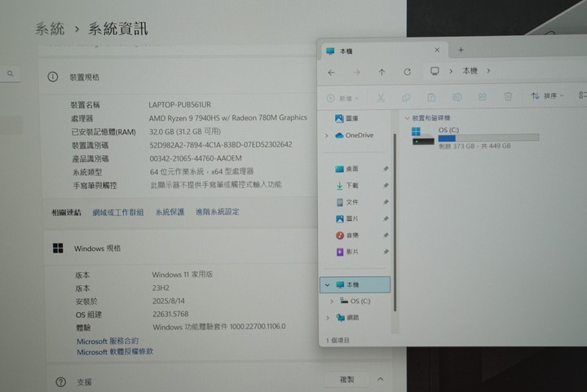Expand the OS (C:) tree node
This screenshot has width=587, height=392.
(331, 301)
